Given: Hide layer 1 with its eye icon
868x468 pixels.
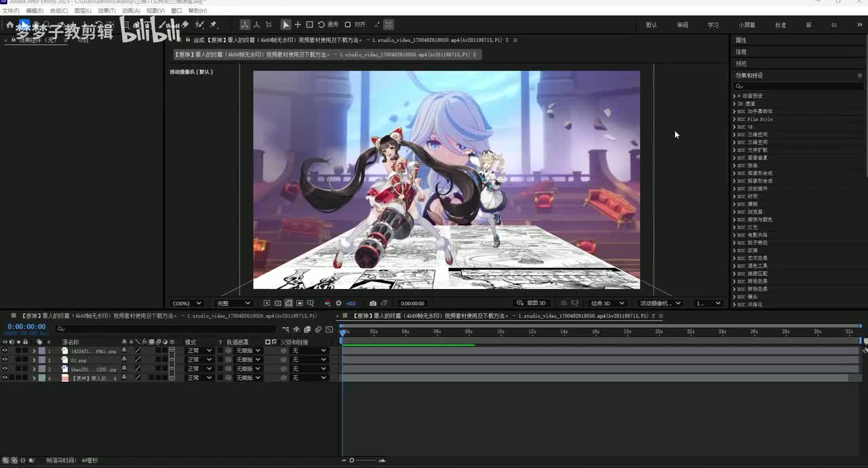Looking at the screenshot, I should (5, 351).
